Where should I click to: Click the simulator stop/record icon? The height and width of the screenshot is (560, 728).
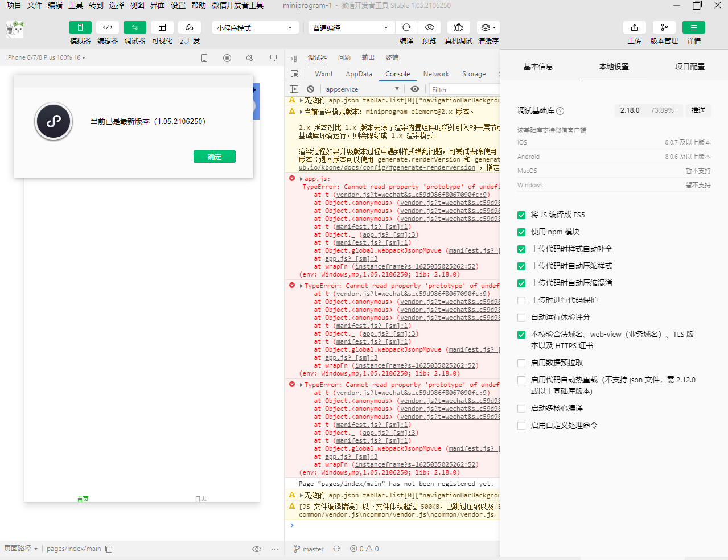[227, 58]
